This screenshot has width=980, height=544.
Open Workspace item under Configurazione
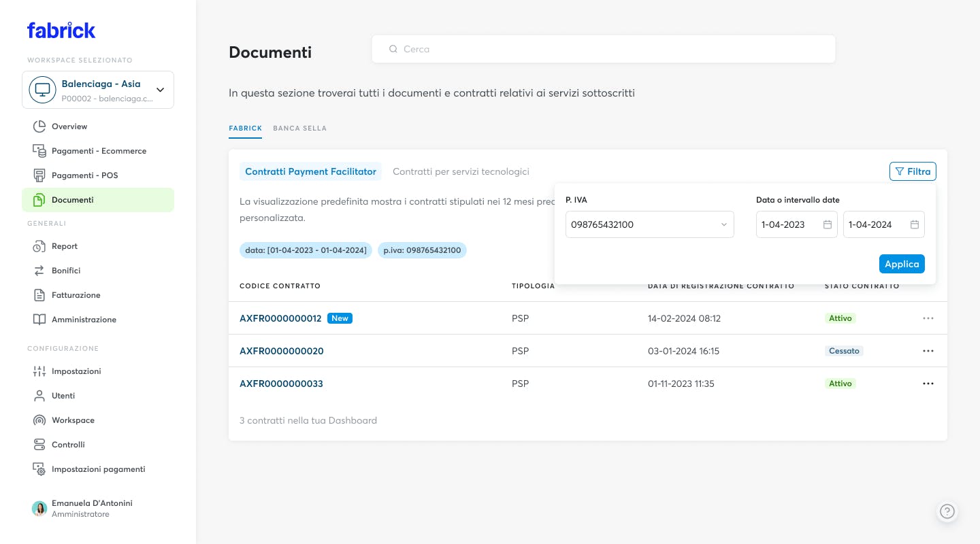(x=98, y=420)
